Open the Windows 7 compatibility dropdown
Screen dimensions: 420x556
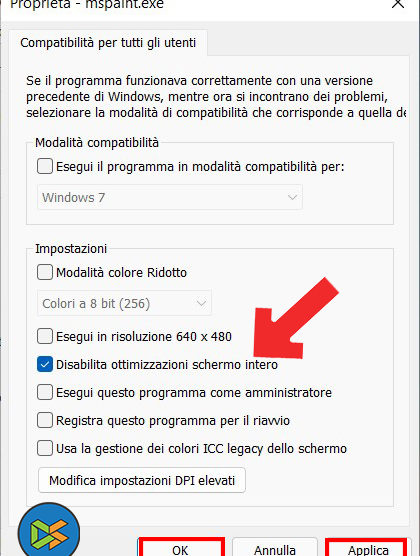170,197
